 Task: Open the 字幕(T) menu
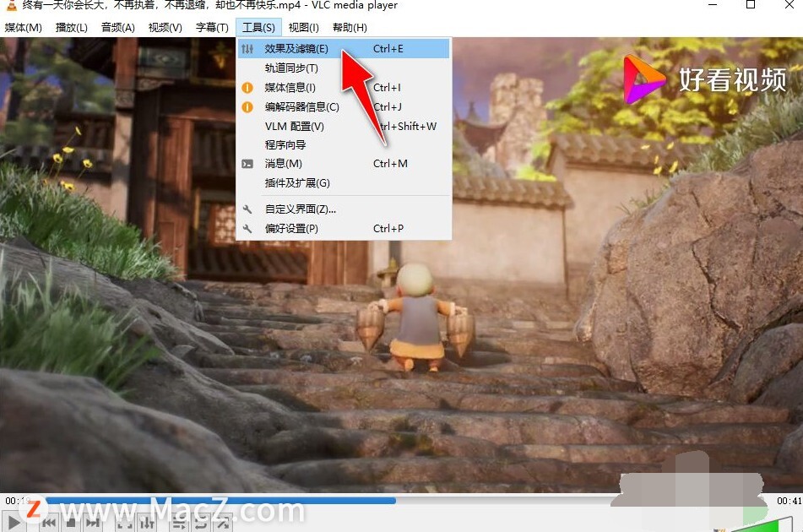pos(212,28)
